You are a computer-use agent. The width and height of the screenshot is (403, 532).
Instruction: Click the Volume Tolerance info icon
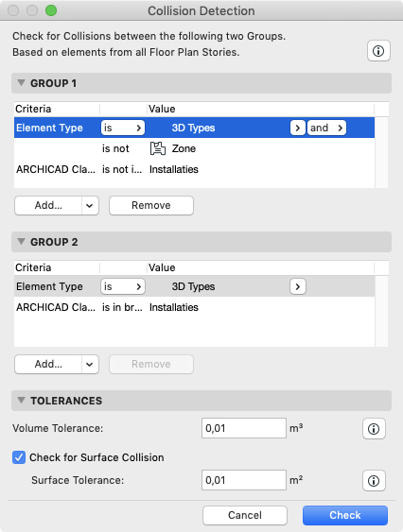[374, 429]
